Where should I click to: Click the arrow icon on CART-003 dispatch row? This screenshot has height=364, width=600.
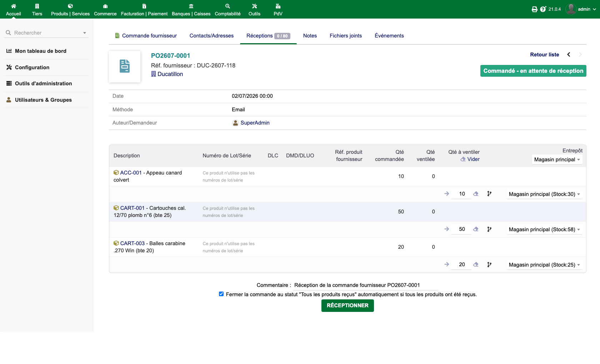pyautogui.click(x=447, y=264)
